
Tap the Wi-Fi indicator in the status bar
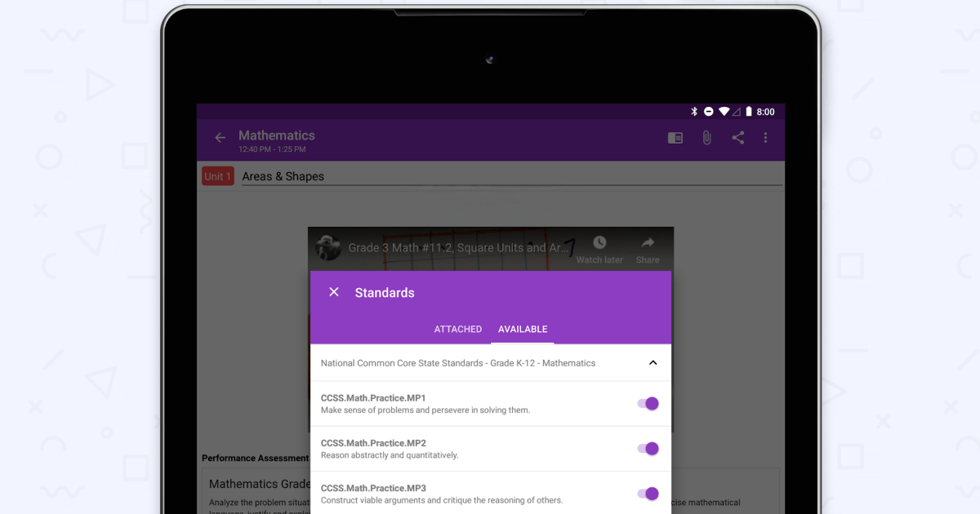(x=724, y=111)
